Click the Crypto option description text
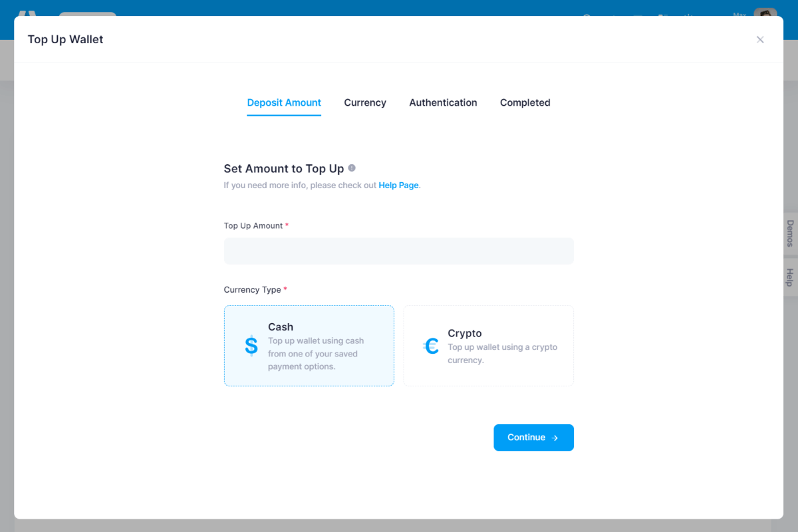Screen dimensions: 798x532 point(502,354)
